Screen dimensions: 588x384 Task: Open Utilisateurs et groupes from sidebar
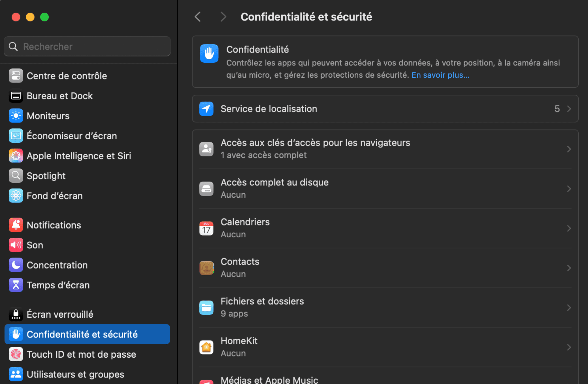click(75, 374)
